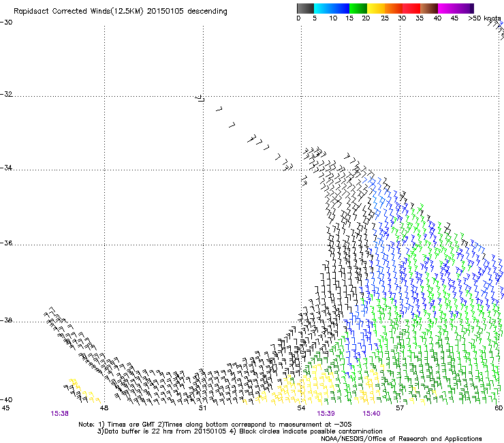Image resolution: width=504 pixels, height=443 pixels.
Task: Select the magenta 40-45 knots legend swatch
Action: point(447,8)
